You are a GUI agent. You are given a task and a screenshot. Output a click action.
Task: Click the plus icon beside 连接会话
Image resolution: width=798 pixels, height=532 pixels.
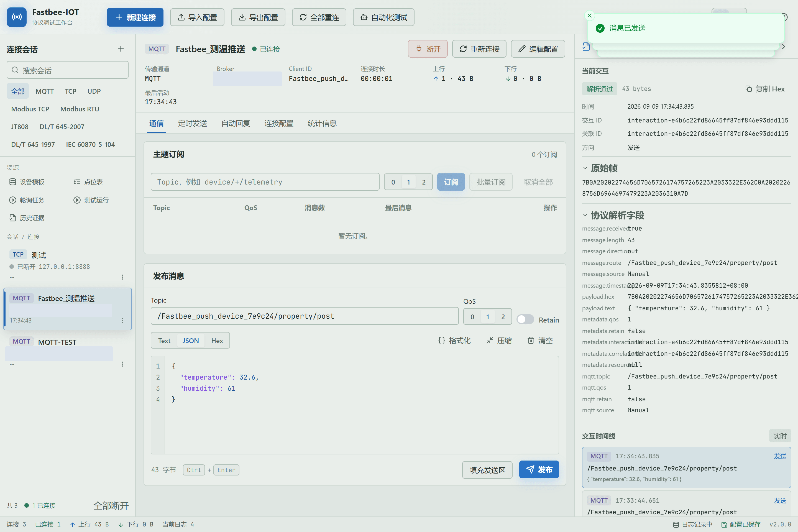pos(121,49)
